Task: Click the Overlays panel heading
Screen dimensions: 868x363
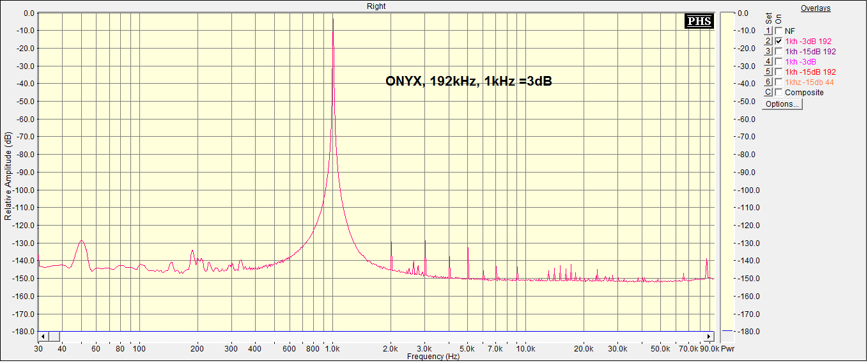Action: click(816, 8)
